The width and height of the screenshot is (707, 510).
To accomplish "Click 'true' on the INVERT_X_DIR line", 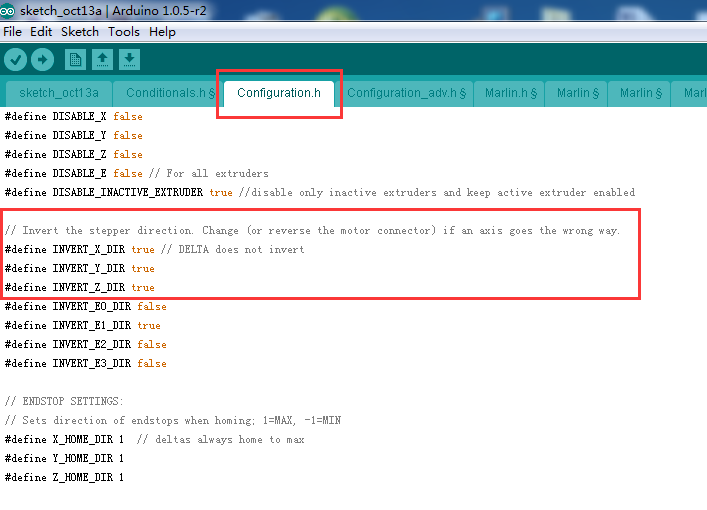I will coord(143,250).
